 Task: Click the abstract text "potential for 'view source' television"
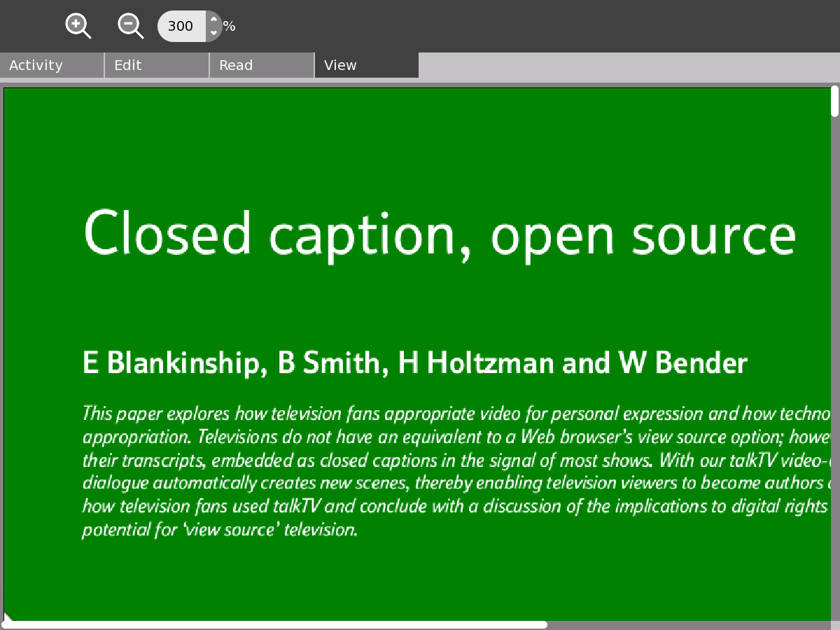[220, 529]
